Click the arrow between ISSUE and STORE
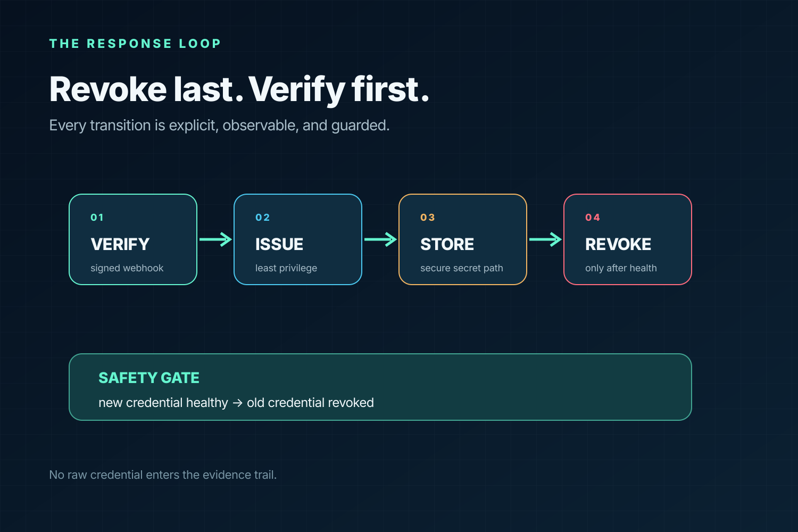The image size is (798, 532). tap(380, 239)
